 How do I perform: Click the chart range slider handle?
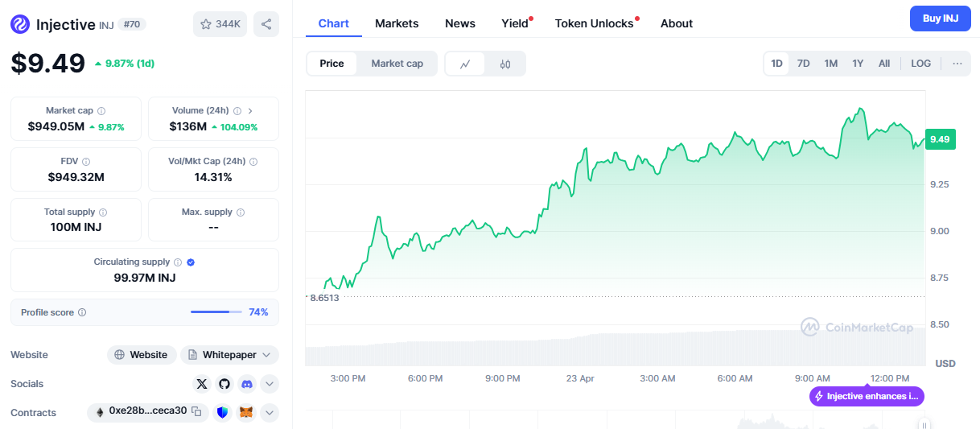(925, 425)
